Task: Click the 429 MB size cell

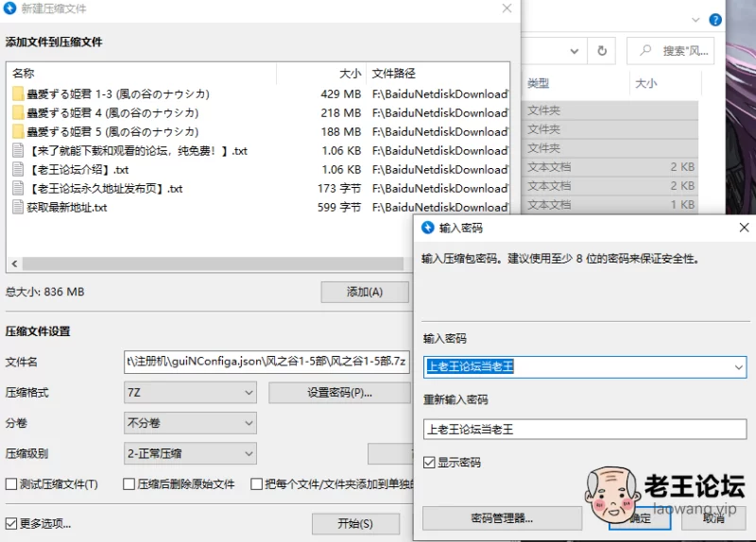Action: point(341,93)
